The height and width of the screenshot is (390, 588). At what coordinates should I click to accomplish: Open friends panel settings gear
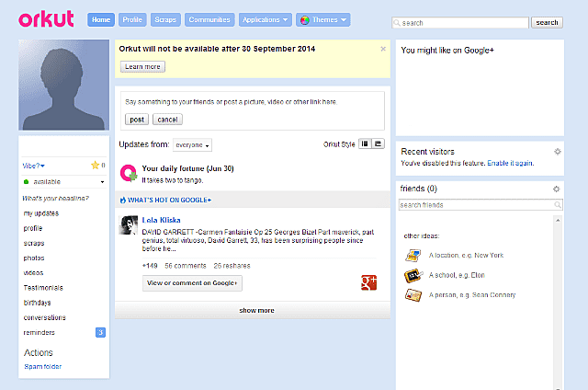(x=557, y=189)
